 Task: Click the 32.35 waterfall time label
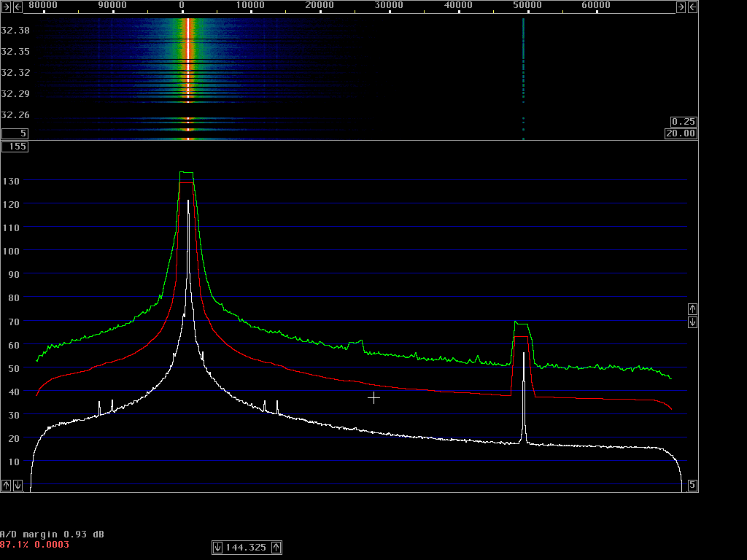coord(15,52)
